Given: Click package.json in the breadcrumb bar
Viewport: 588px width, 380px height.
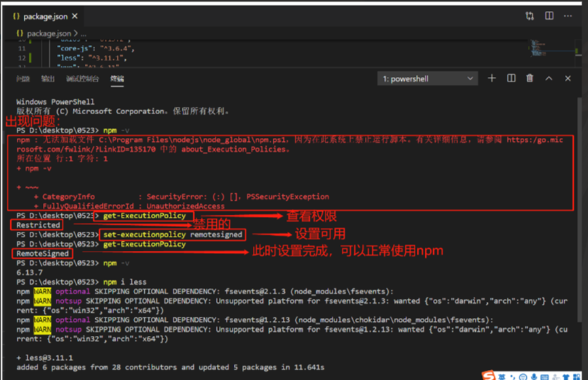Looking at the screenshot, I should click(49, 33).
